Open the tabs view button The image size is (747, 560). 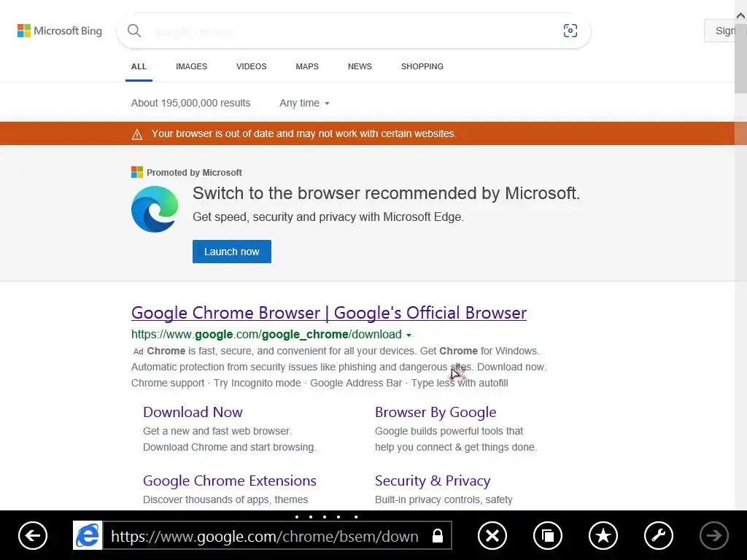click(x=548, y=536)
